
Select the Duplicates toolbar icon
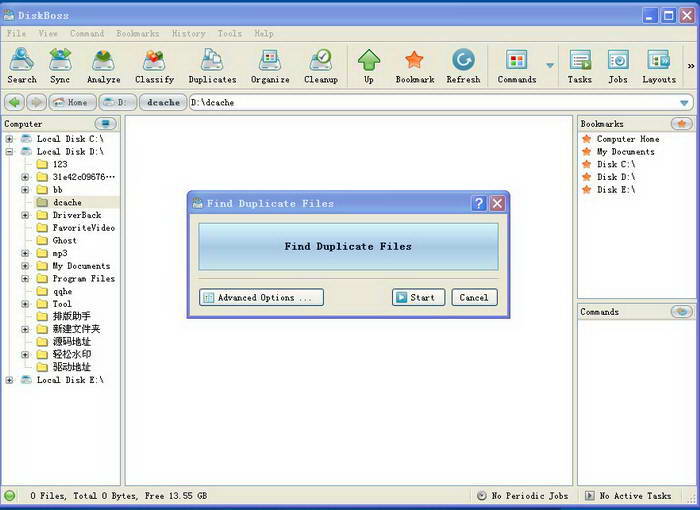(x=212, y=66)
